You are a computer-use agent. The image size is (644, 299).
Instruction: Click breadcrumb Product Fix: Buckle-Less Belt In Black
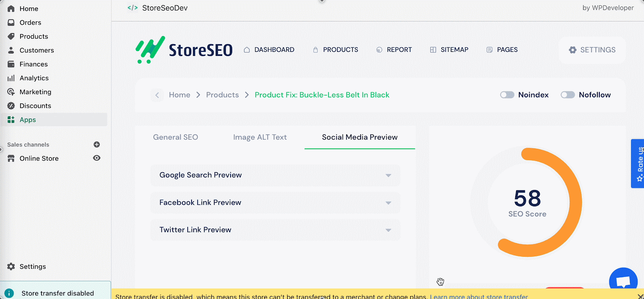pos(322,95)
